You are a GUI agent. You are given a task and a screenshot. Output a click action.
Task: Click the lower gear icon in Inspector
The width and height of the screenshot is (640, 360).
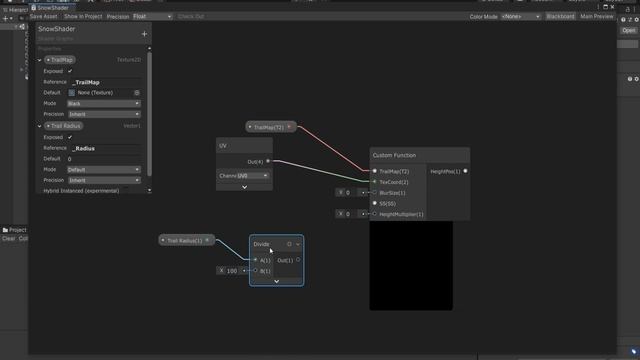point(636,79)
